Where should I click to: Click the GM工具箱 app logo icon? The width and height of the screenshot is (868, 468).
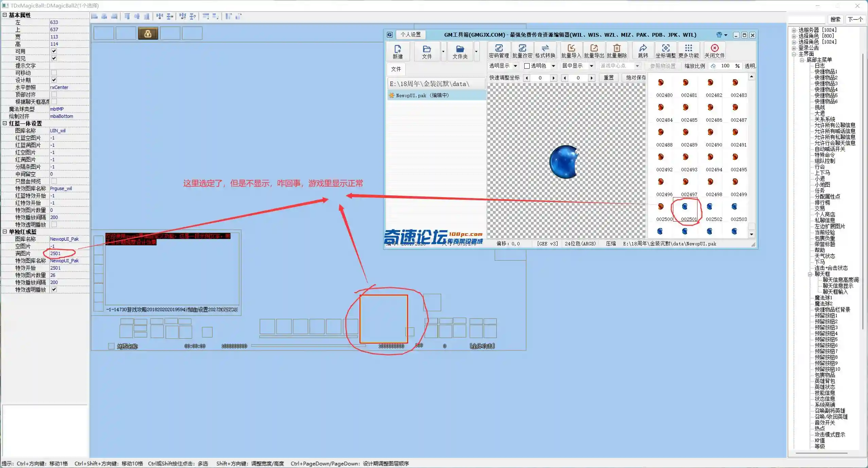pyautogui.click(x=390, y=35)
